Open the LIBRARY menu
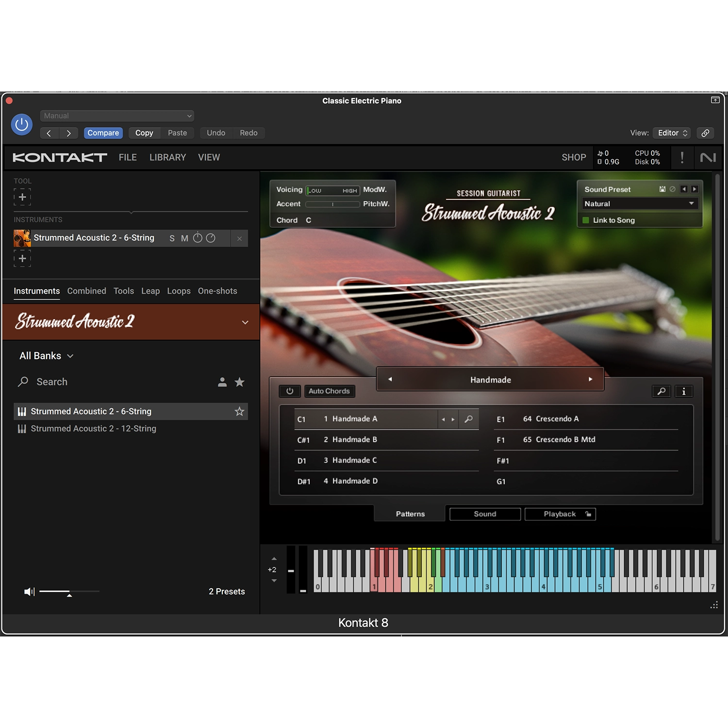This screenshot has width=728, height=728. (x=167, y=157)
